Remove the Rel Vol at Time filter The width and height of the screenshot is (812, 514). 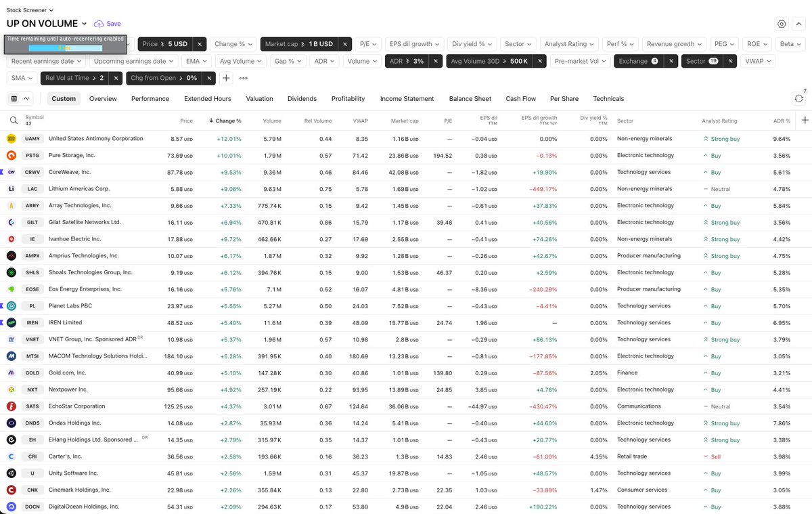pyautogui.click(x=116, y=78)
